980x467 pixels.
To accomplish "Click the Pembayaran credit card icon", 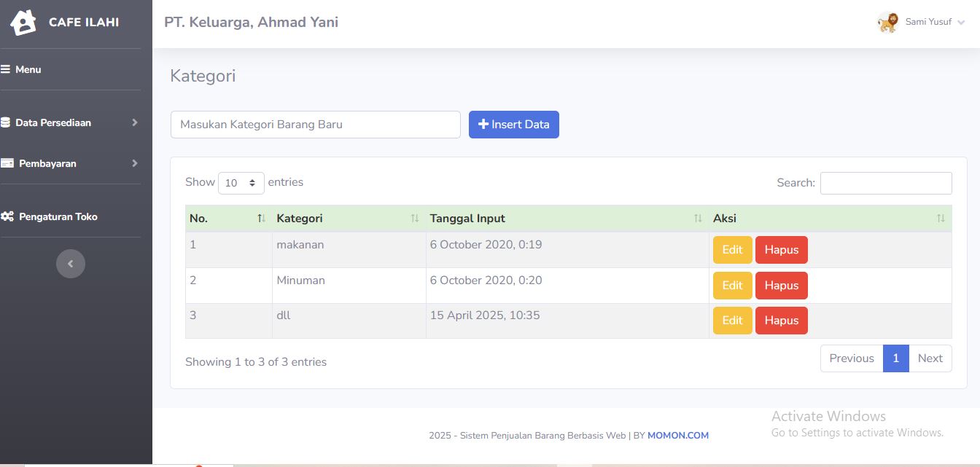I will (7, 163).
